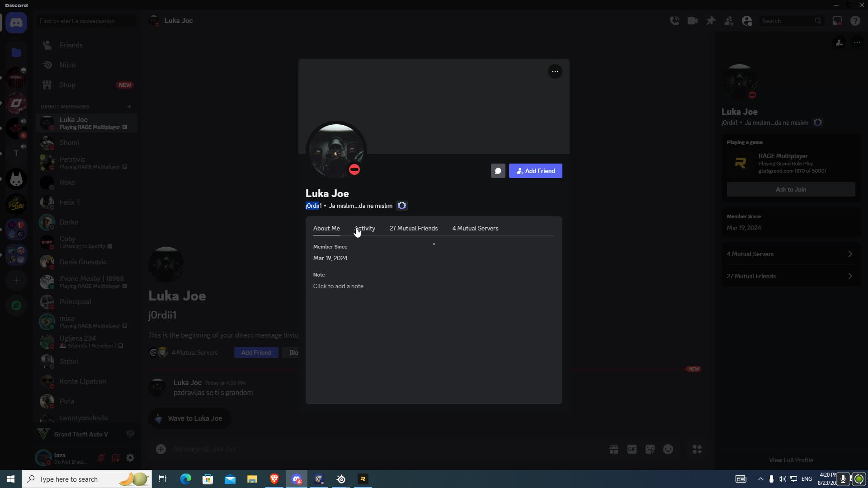
Task: Start a video call icon
Action: coord(693,21)
